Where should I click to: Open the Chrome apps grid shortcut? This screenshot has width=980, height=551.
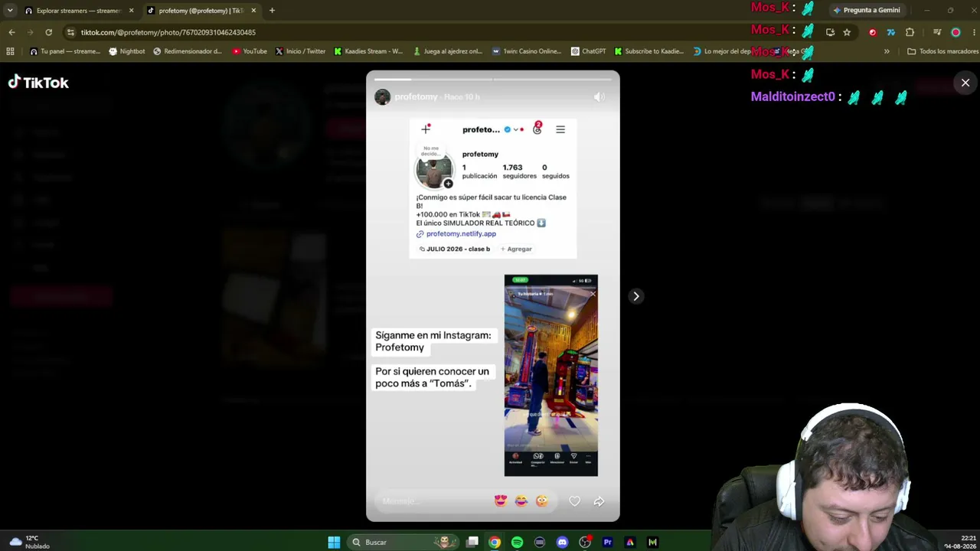tap(10, 51)
